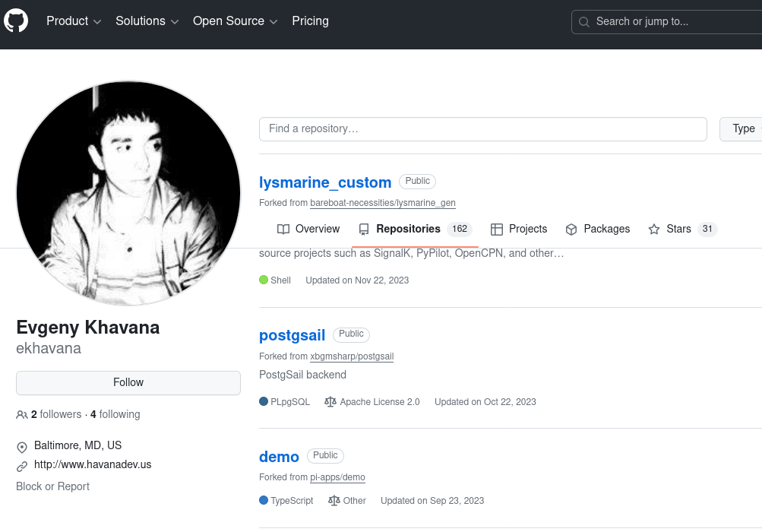View the 4 following list
Viewport: 762px width, 532px height.
click(115, 414)
